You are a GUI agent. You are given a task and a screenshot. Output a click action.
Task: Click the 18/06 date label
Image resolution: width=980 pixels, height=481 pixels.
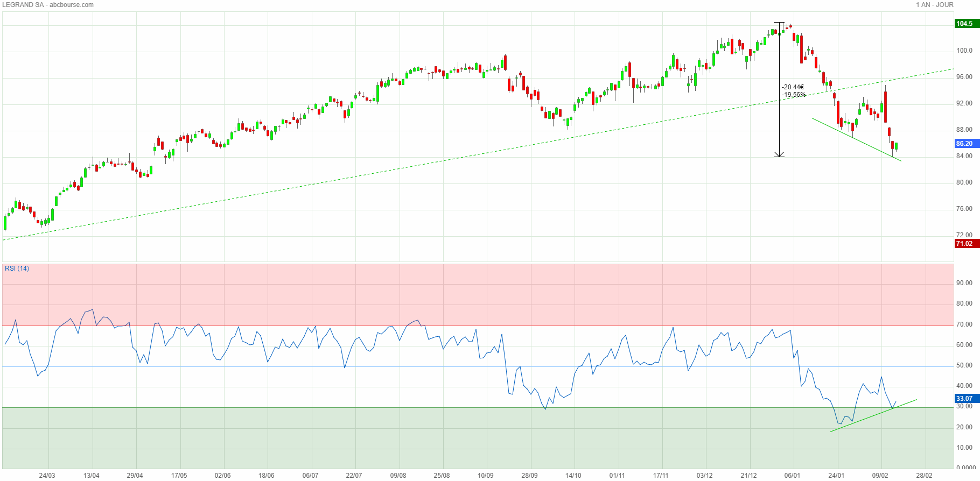(267, 476)
